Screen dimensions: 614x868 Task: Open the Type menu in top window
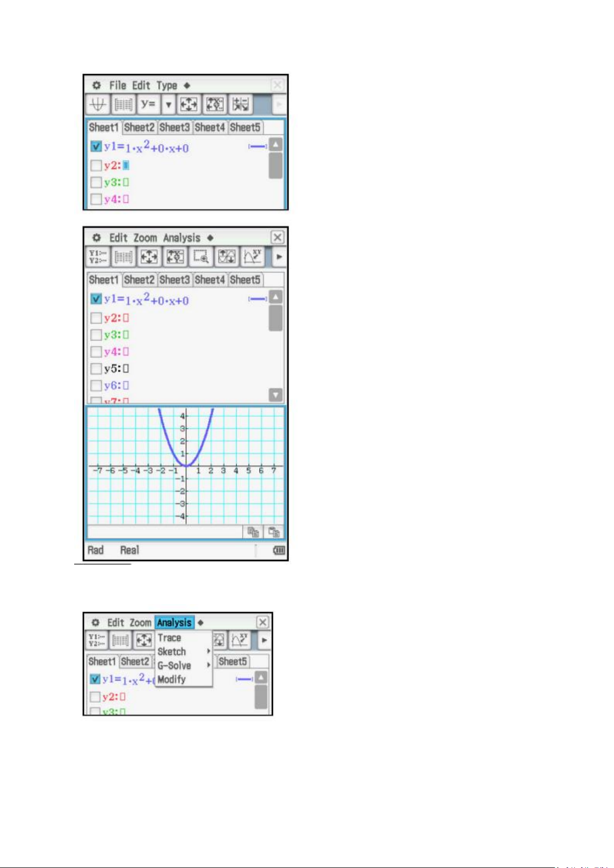(x=167, y=86)
